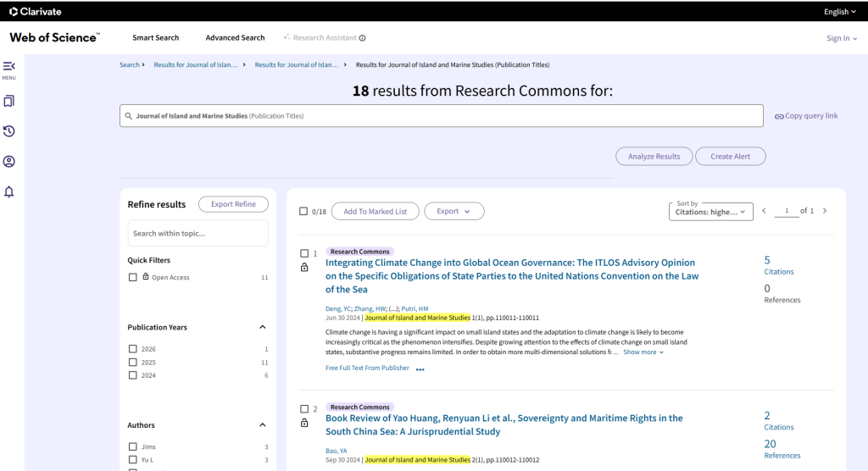
Task: Open the English language selector
Action: pos(840,12)
